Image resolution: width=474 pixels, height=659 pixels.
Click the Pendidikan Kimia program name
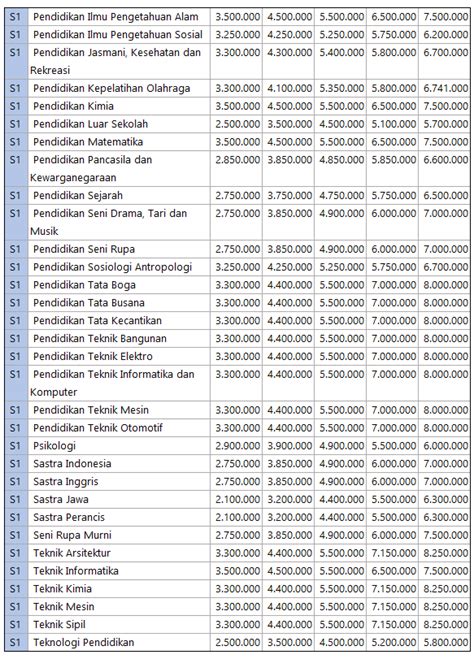73,106
